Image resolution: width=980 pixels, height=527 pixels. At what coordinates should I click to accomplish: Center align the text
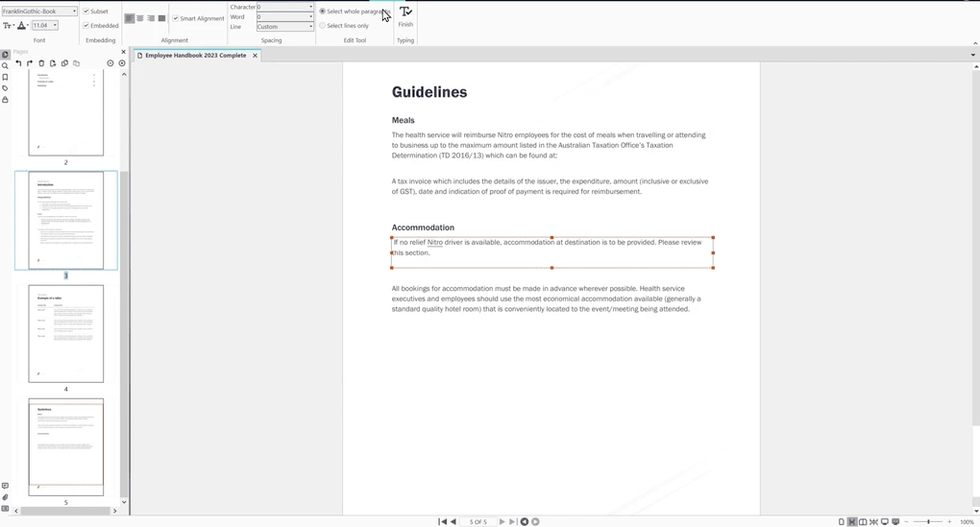pos(140,19)
